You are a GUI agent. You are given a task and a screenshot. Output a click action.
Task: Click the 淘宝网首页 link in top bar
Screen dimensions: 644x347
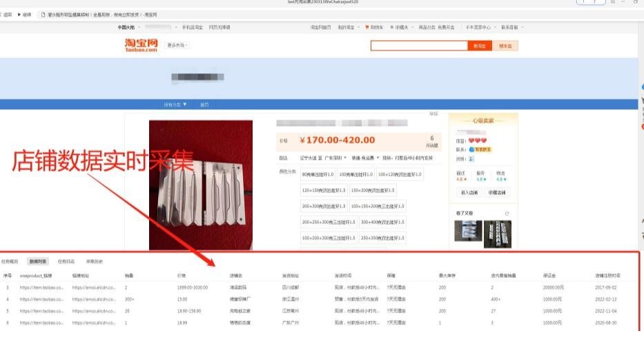(320, 27)
